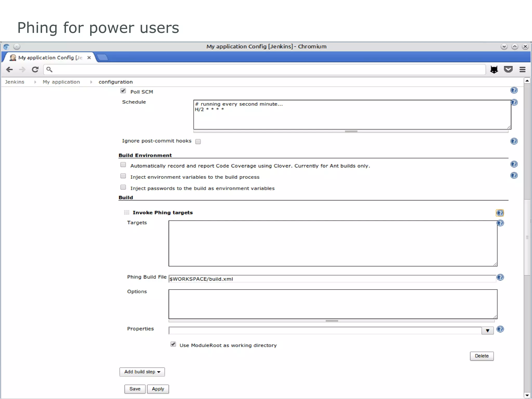Open help for the Schedule field

(514, 102)
